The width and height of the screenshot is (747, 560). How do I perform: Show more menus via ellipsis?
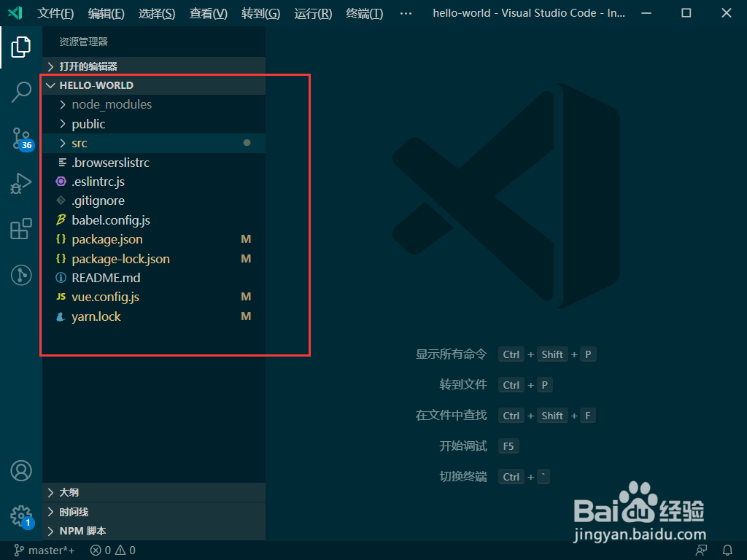(x=406, y=13)
